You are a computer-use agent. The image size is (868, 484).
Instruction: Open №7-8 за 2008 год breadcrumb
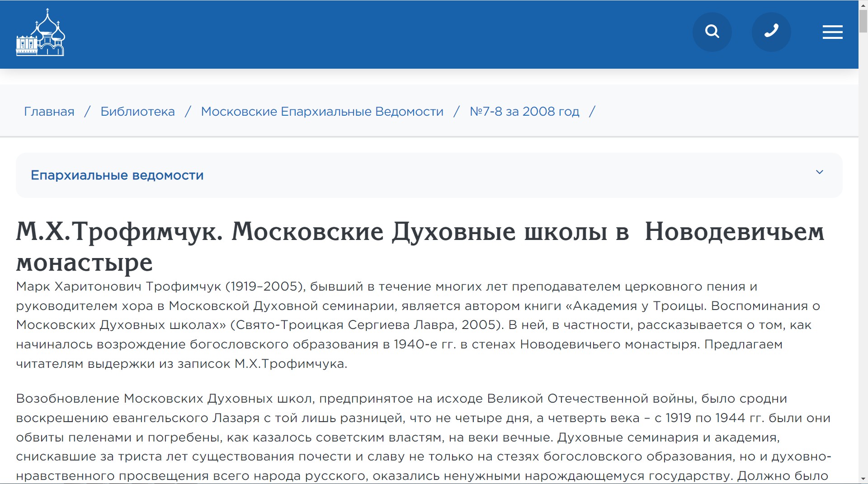[524, 112]
